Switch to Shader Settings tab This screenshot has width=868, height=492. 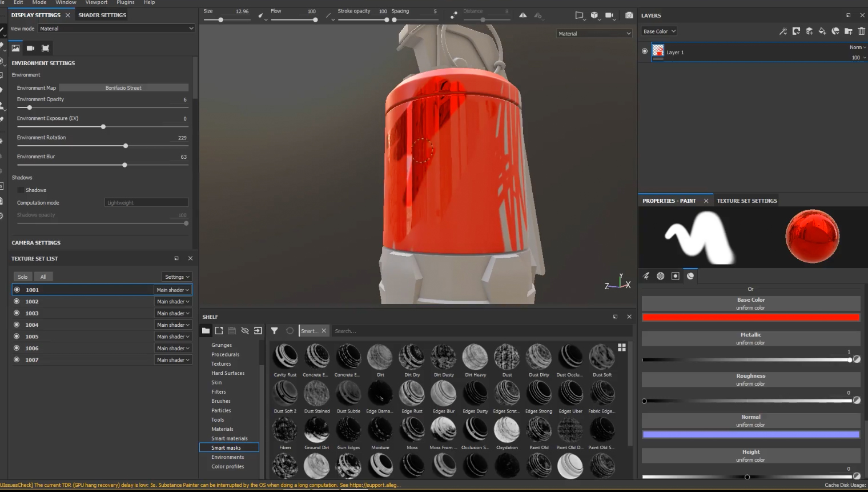(102, 15)
